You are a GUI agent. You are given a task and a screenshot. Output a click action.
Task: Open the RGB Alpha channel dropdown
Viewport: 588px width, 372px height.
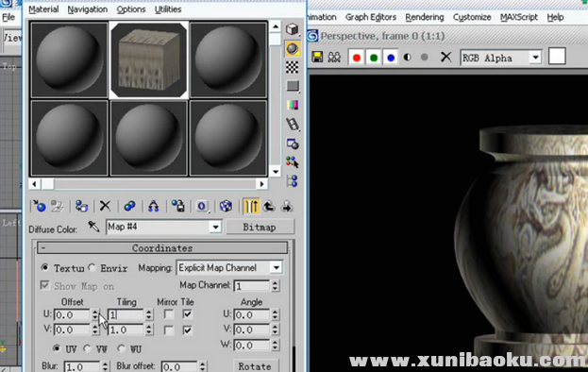point(500,59)
